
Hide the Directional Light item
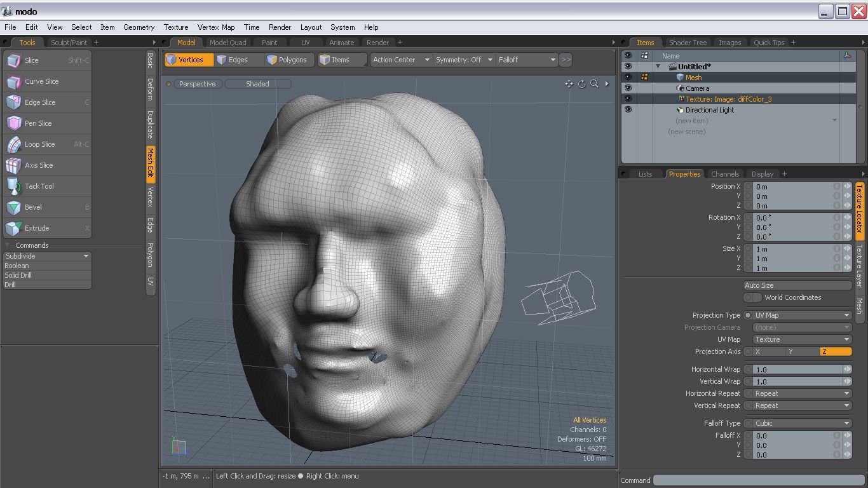point(628,109)
